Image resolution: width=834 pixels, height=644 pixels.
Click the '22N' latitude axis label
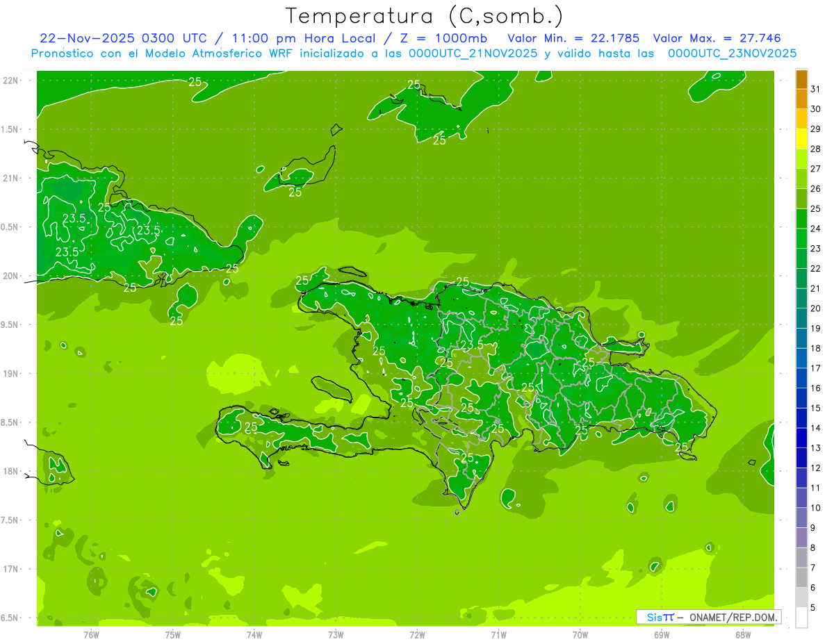click(10, 81)
